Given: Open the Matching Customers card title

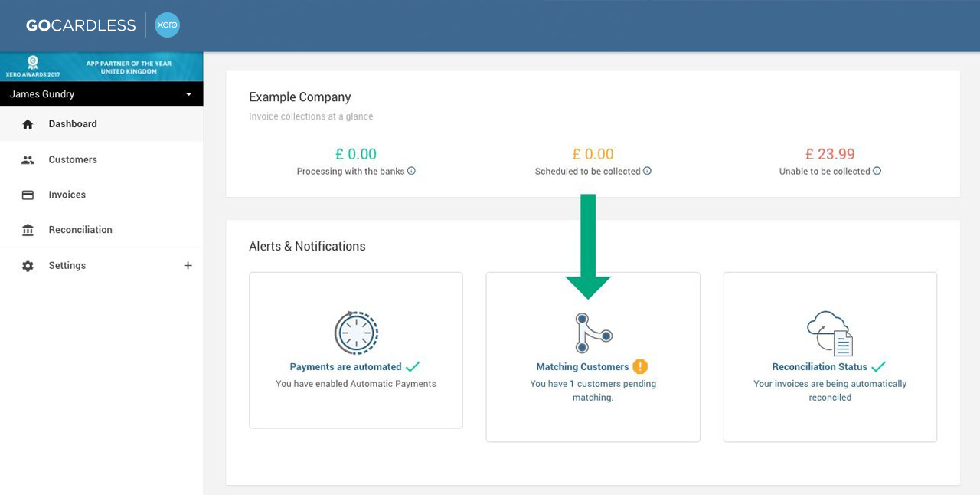Looking at the screenshot, I should 583,367.
